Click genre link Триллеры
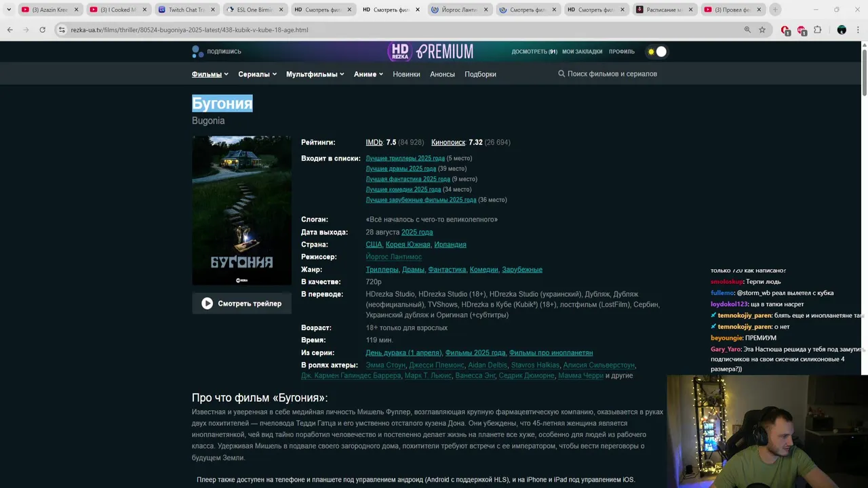The height and width of the screenshot is (488, 868). 382,270
